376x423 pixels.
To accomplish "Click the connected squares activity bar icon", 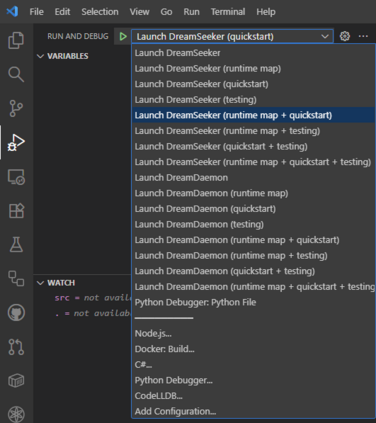I will [x=16, y=279].
